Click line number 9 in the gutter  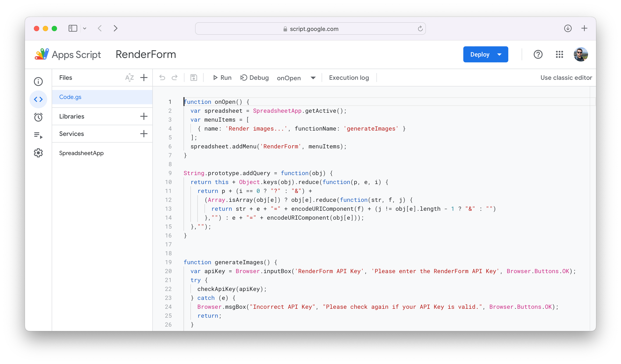[x=170, y=173]
